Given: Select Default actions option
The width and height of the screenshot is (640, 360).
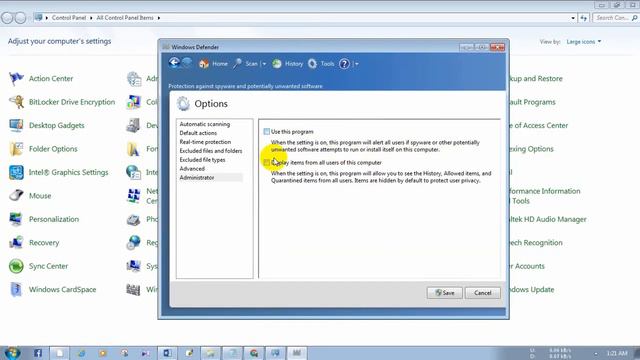Looking at the screenshot, I should click(198, 133).
